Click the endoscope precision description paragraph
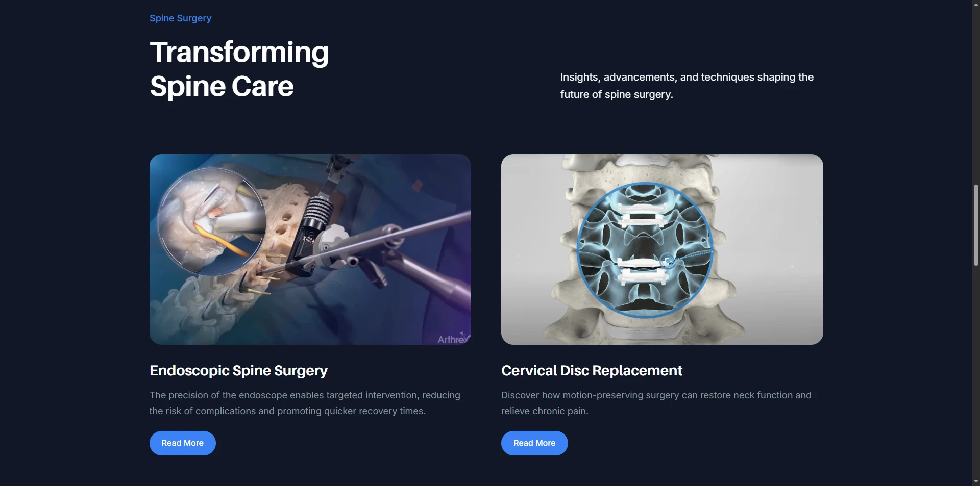 tap(305, 403)
